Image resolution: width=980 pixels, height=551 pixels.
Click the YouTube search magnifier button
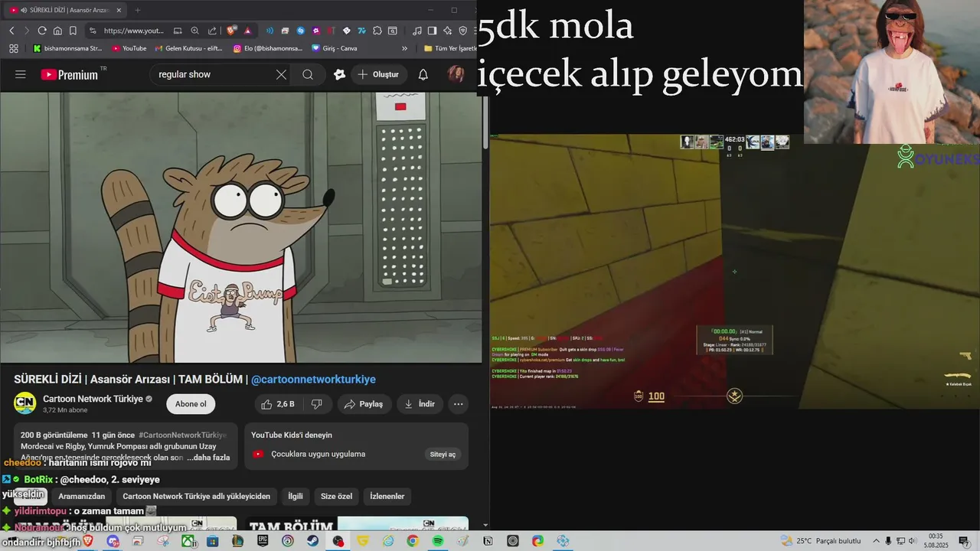(308, 74)
